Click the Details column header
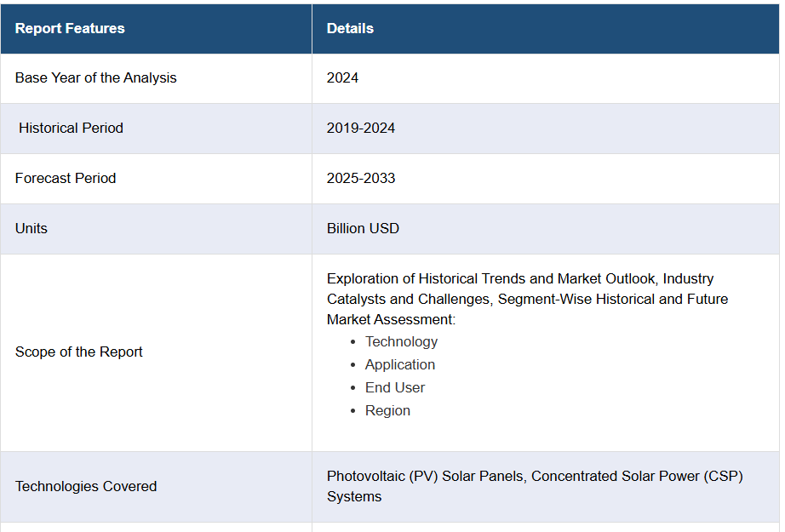Image resolution: width=785 pixels, height=532 pixels. click(350, 28)
